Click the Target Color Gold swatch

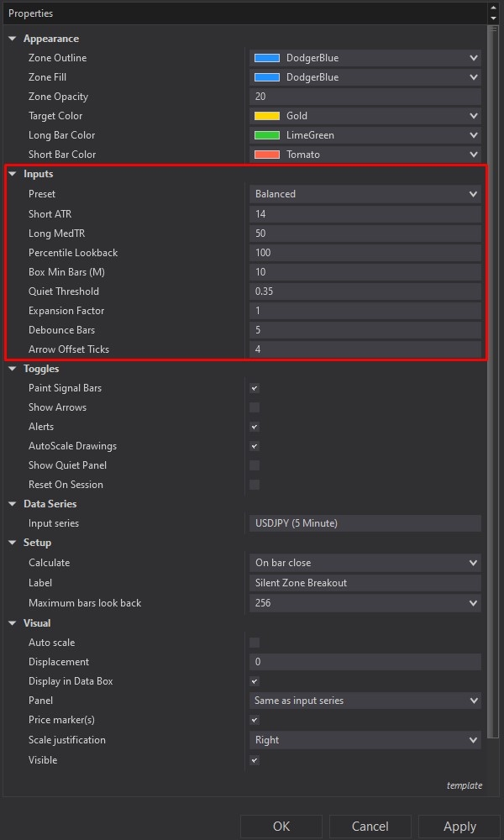click(267, 116)
